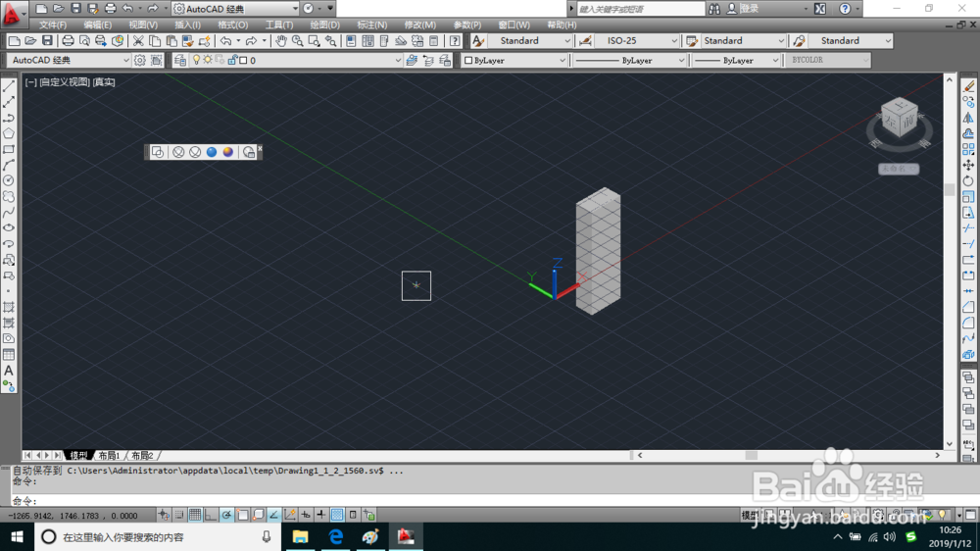The height and width of the screenshot is (551, 980).
Task: Click the ViewCube in the drawing area
Action: pyautogui.click(x=900, y=119)
